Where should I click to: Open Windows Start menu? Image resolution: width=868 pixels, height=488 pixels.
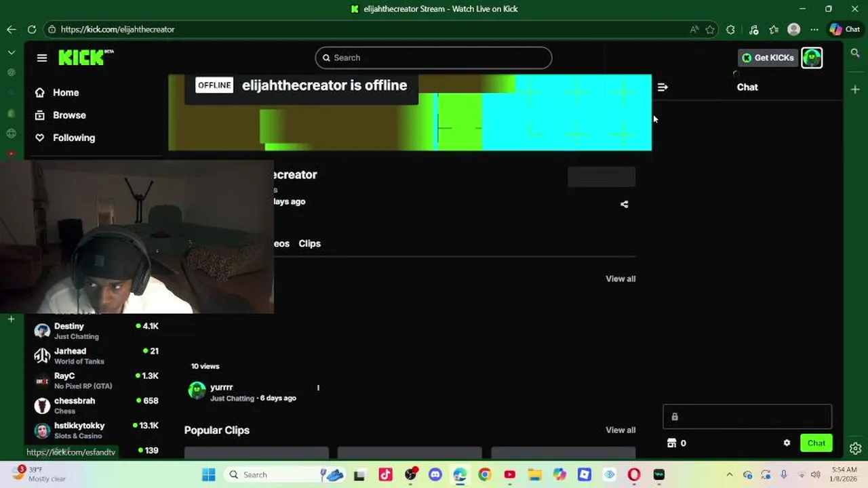[x=208, y=474]
